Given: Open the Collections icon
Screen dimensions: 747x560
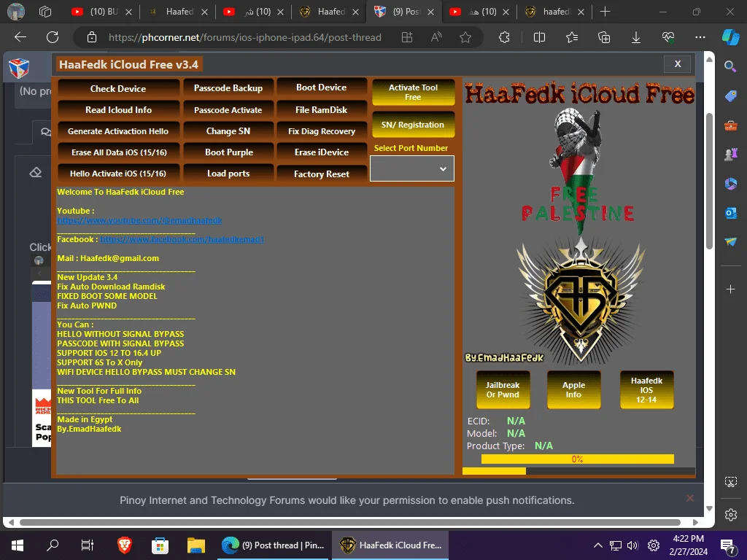Looking at the screenshot, I should tap(603, 37).
